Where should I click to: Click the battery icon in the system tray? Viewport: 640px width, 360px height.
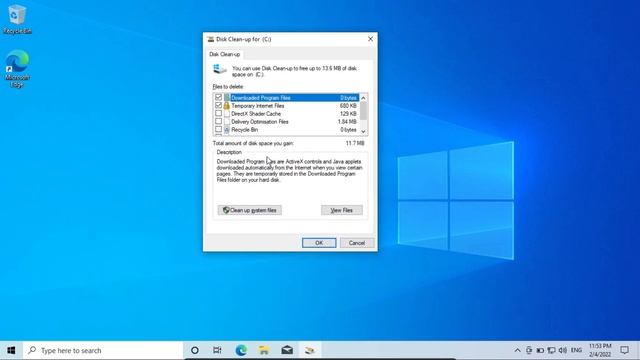[x=540, y=350]
